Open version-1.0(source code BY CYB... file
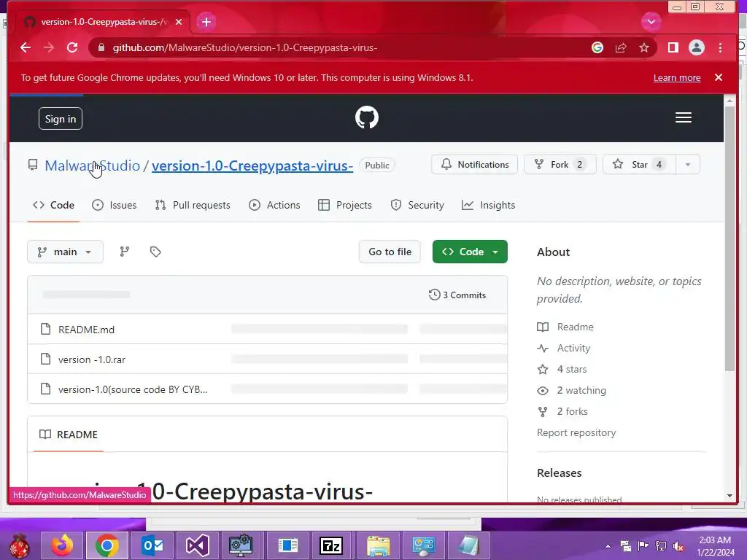The image size is (747, 560). click(133, 389)
